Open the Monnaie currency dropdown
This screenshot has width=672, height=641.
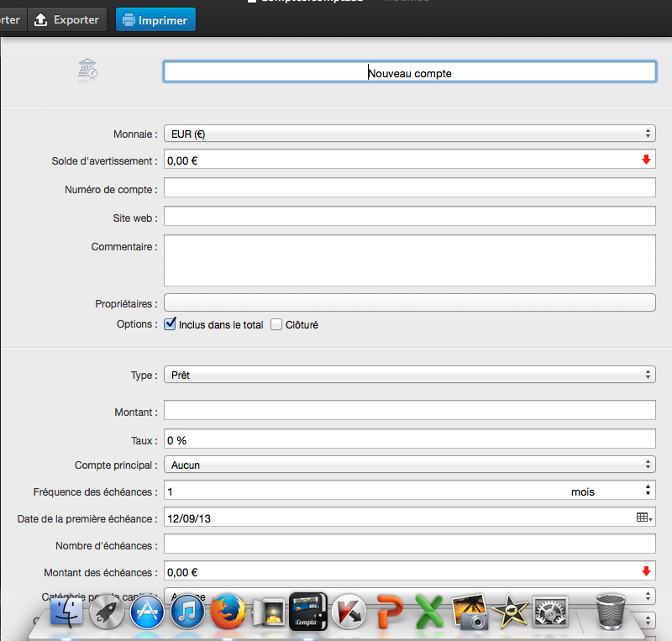coord(409,134)
